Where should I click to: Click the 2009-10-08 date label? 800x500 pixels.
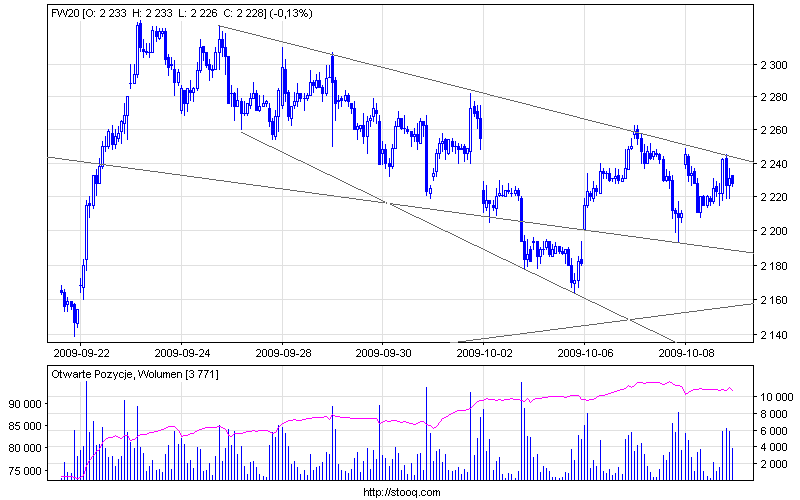pos(686,353)
